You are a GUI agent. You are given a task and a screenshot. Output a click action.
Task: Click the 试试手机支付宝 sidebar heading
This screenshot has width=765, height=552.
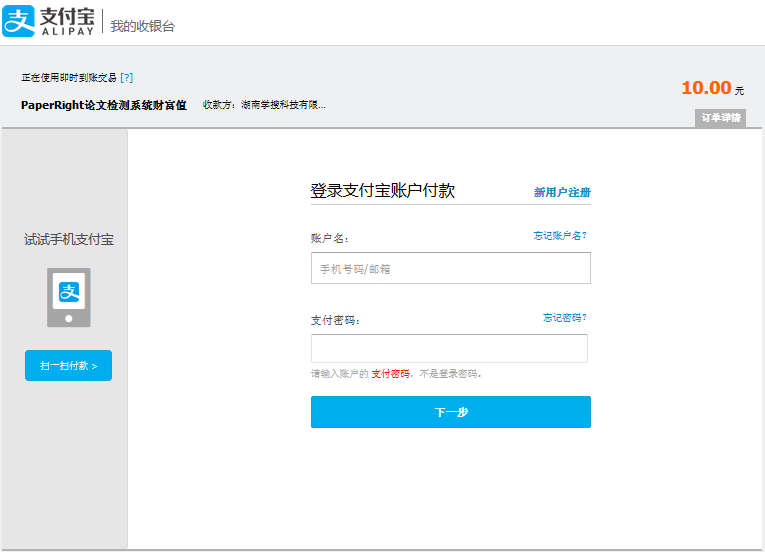68,240
